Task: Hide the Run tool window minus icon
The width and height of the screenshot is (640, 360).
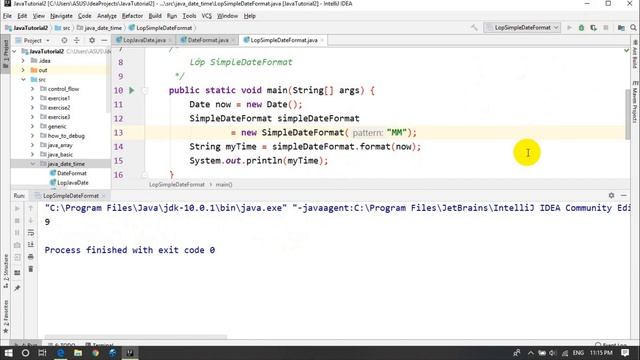Action: [624, 196]
